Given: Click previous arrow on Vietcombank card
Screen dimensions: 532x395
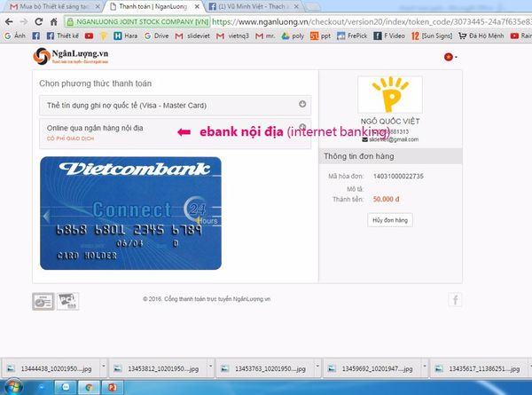Looking at the screenshot, I should click(x=46, y=216).
